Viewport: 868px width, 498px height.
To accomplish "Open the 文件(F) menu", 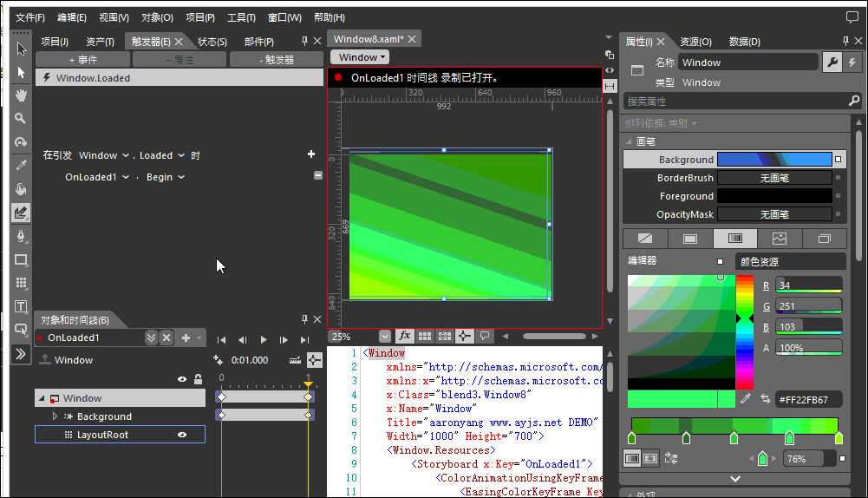I will (x=29, y=17).
